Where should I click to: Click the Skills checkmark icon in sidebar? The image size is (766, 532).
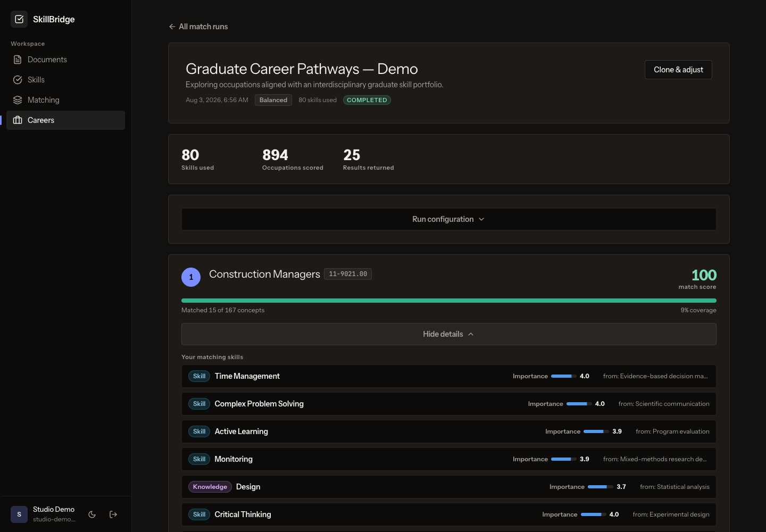coord(18,80)
